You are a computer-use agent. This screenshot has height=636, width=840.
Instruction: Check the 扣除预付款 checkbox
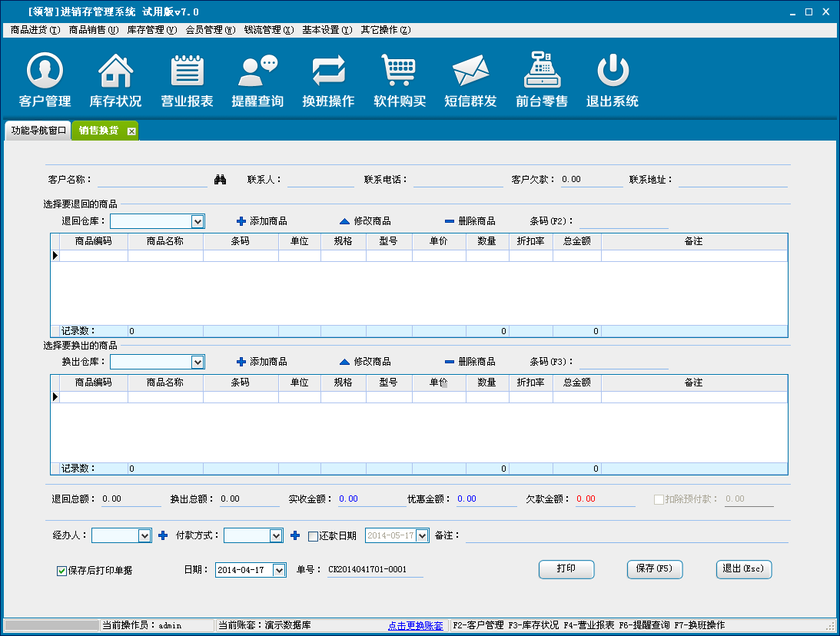click(659, 499)
